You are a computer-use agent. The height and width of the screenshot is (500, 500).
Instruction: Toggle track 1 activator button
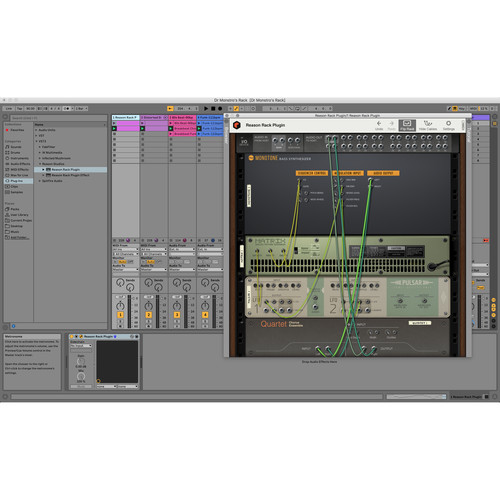(x=120, y=315)
